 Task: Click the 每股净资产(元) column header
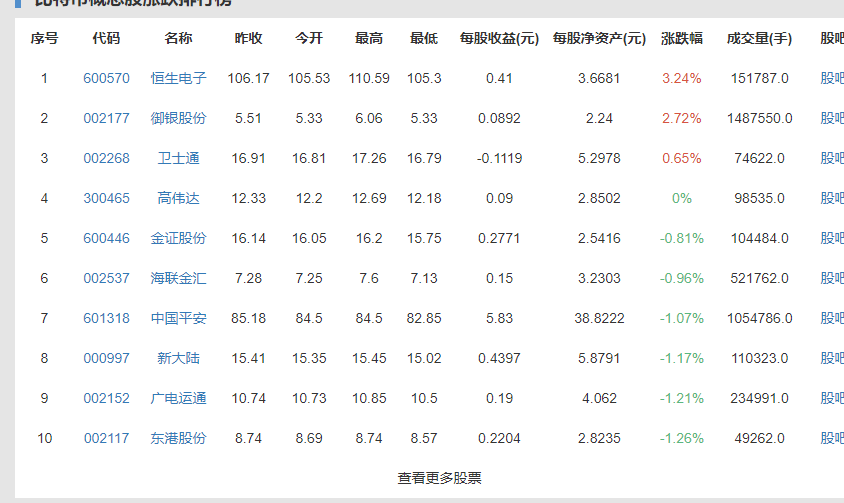point(599,39)
